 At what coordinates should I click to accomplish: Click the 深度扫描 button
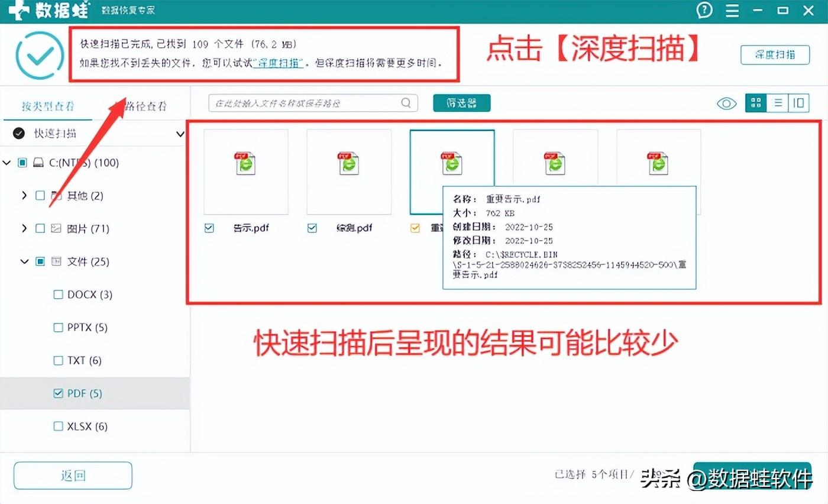pyautogui.click(x=775, y=54)
